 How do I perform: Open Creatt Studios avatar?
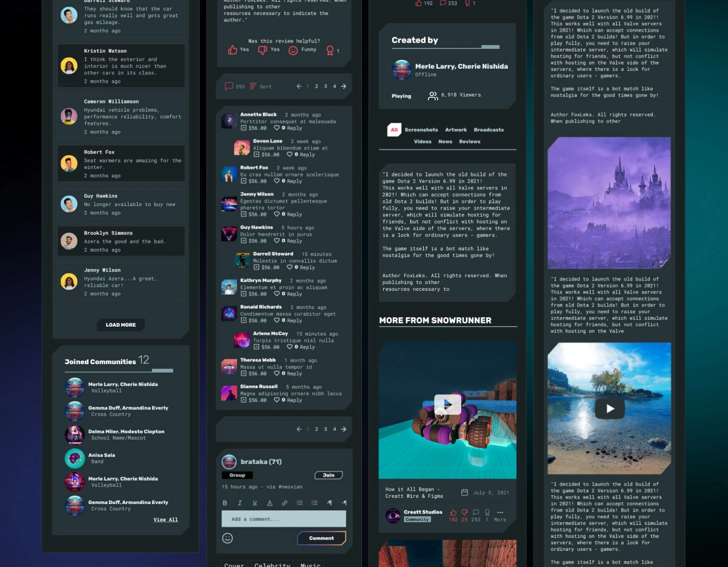[393, 516]
